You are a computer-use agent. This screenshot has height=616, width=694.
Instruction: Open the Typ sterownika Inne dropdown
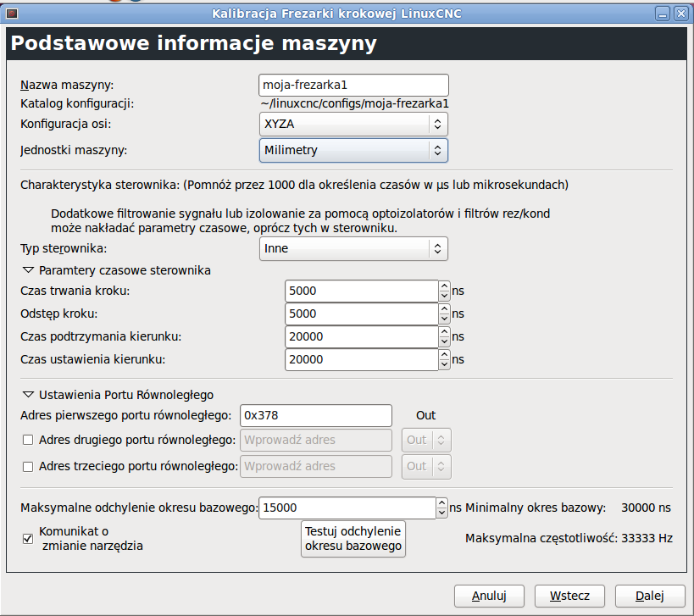point(353,248)
